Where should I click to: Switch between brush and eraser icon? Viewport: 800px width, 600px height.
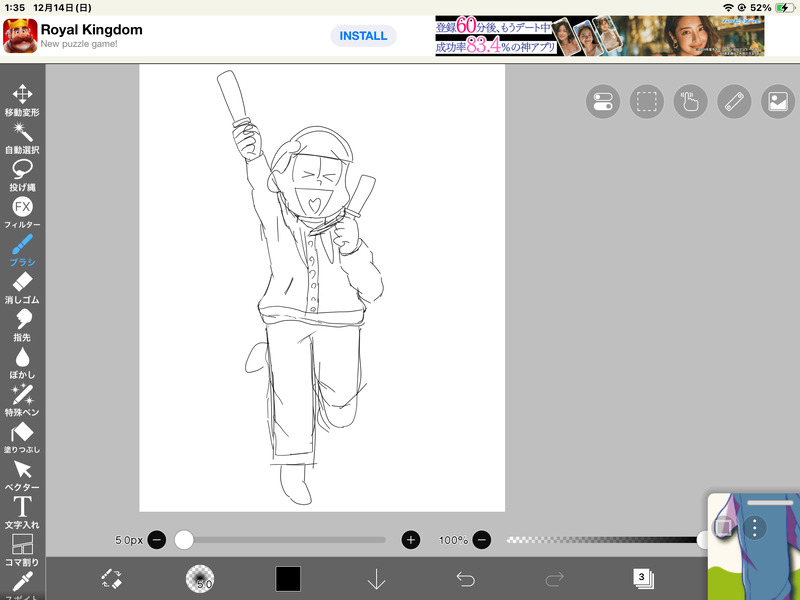112,579
